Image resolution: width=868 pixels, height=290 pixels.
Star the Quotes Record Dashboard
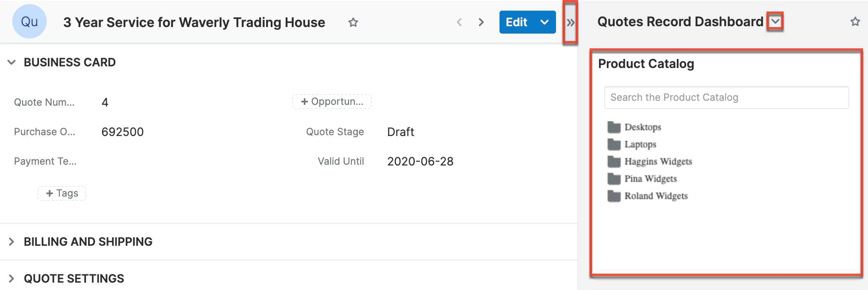coord(855,22)
